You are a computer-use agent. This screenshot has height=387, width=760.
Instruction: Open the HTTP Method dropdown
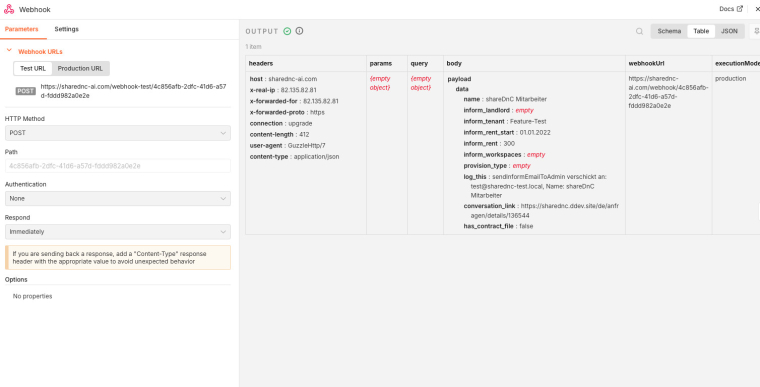pos(118,133)
